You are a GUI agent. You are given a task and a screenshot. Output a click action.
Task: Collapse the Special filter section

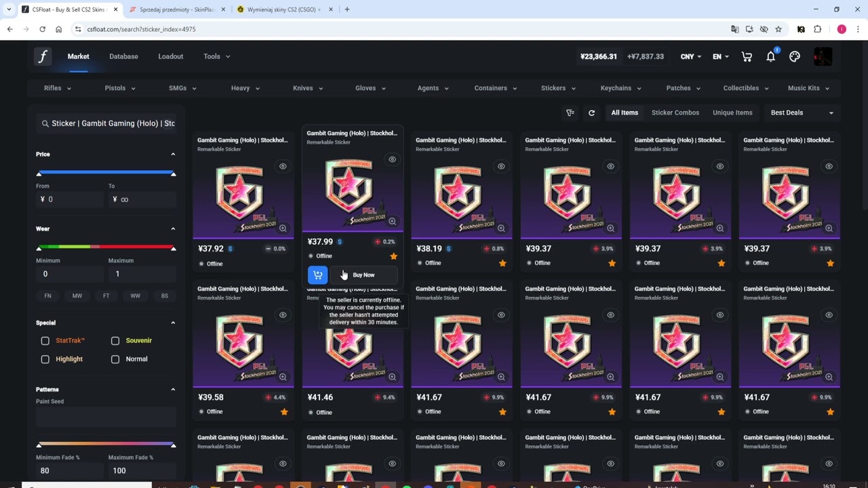[x=173, y=323]
